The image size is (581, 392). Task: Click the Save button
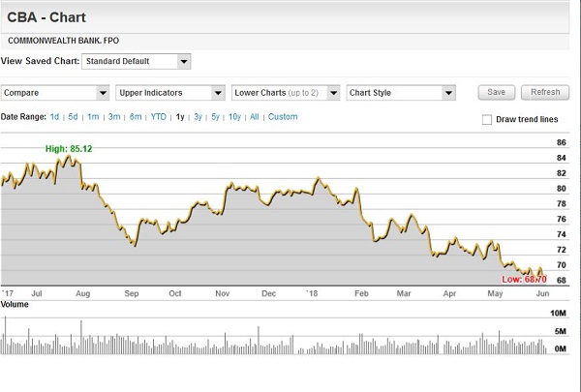496,93
